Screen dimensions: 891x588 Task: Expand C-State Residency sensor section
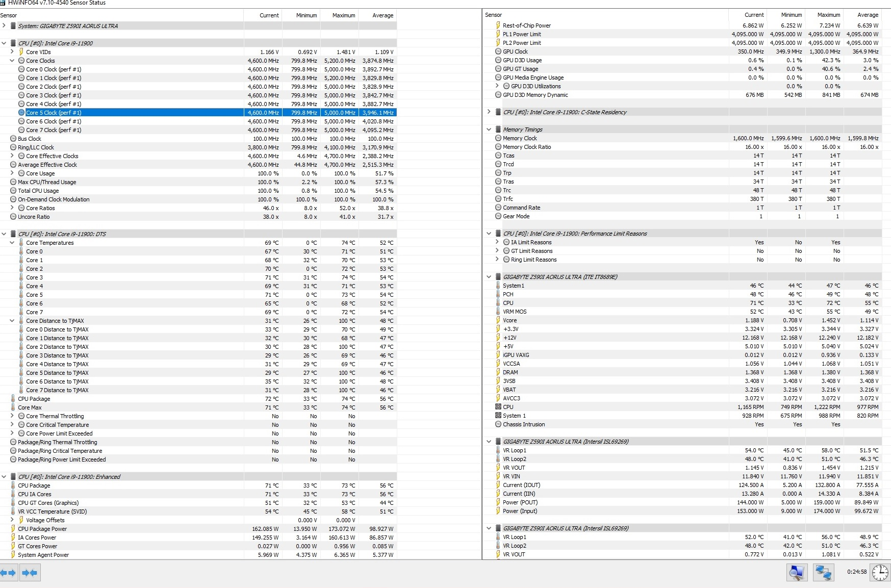click(489, 112)
